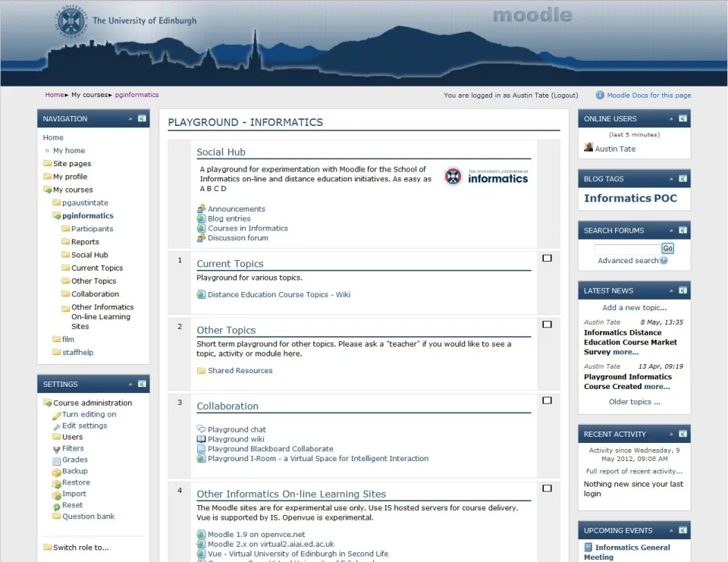Open Distance Education Course Topics - Wiki

tap(279, 294)
